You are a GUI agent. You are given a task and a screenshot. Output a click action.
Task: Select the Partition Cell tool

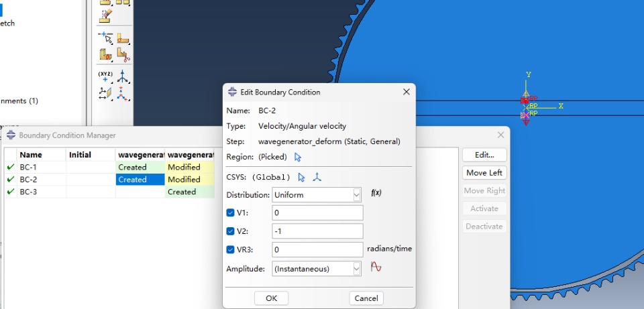[x=106, y=54]
